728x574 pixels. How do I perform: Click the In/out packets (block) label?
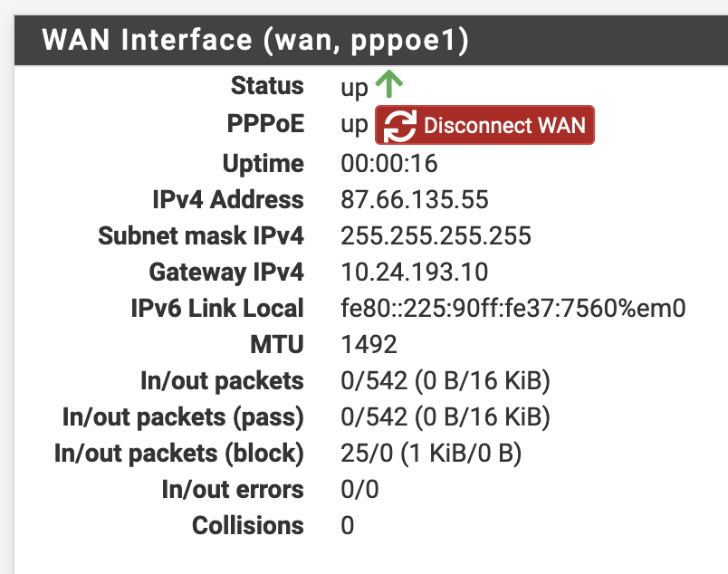[179, 454]
